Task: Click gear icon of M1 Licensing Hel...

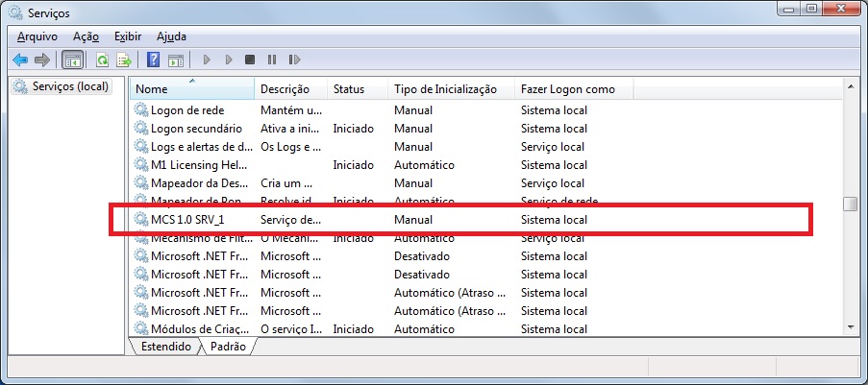Action: 141,165
